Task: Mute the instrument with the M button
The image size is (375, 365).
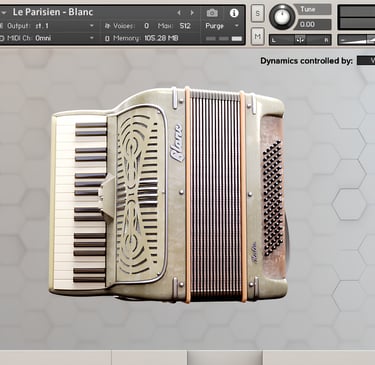Action: coord(258,36)
